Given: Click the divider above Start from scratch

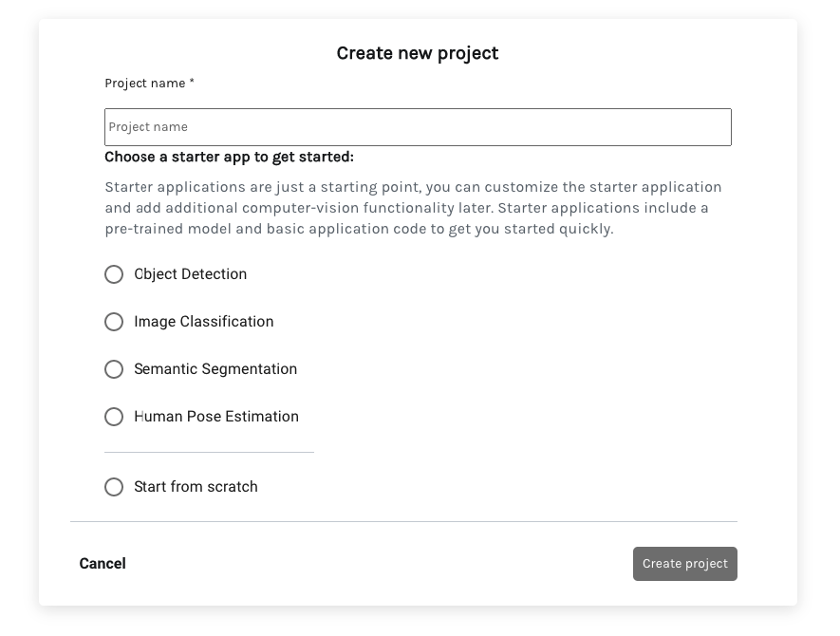Looking at the screenshot, I should pos(209,453).
